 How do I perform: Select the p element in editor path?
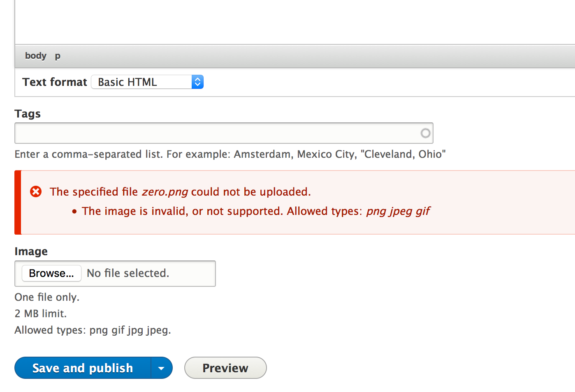tap(58, 56)
